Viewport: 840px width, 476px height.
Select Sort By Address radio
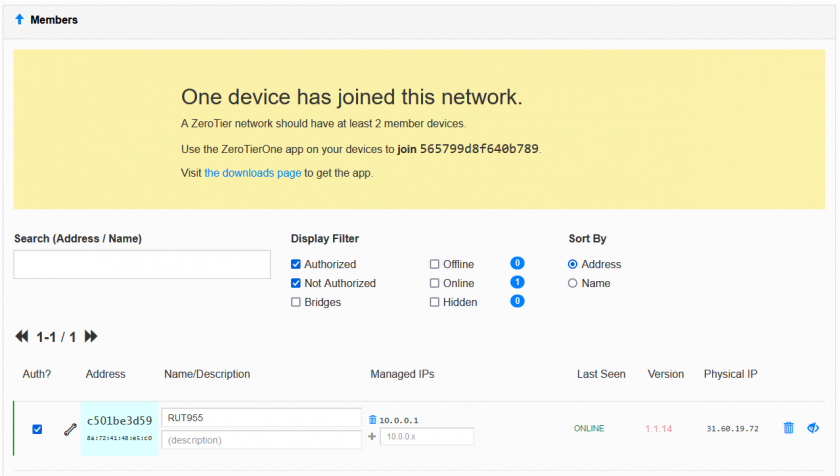[x=573, y=264]
